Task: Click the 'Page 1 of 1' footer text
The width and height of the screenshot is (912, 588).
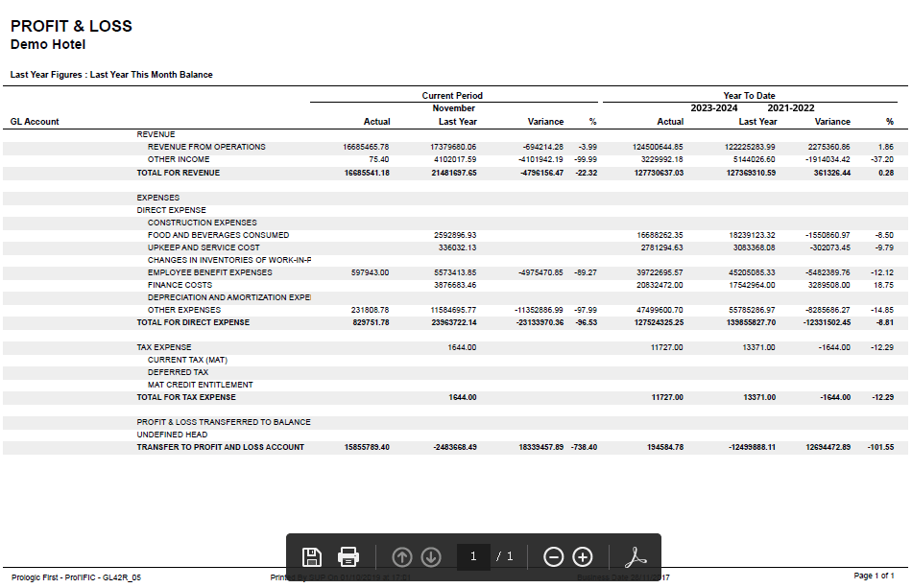Action: coord(874,576)
